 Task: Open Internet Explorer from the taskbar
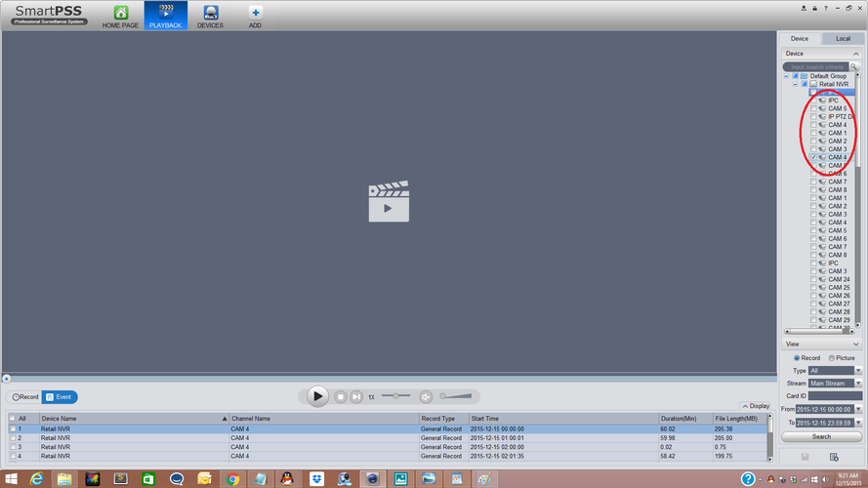coord(37,479)
